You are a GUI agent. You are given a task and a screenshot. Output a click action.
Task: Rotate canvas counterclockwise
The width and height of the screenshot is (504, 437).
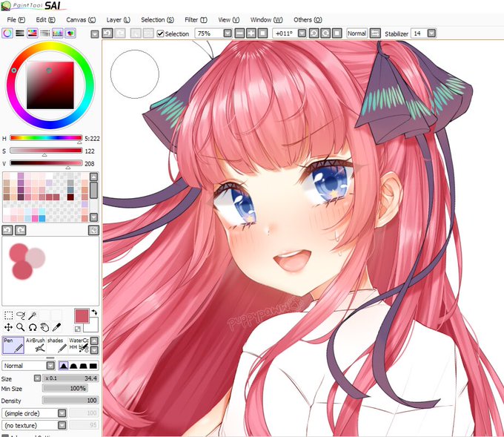[314, 33]
